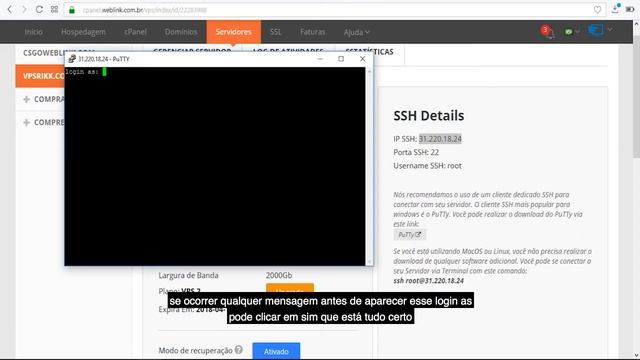The image size is (640, 360).
Task: Click the green padlock security icon
Action: pyautogui.click(x=72, y=10)
